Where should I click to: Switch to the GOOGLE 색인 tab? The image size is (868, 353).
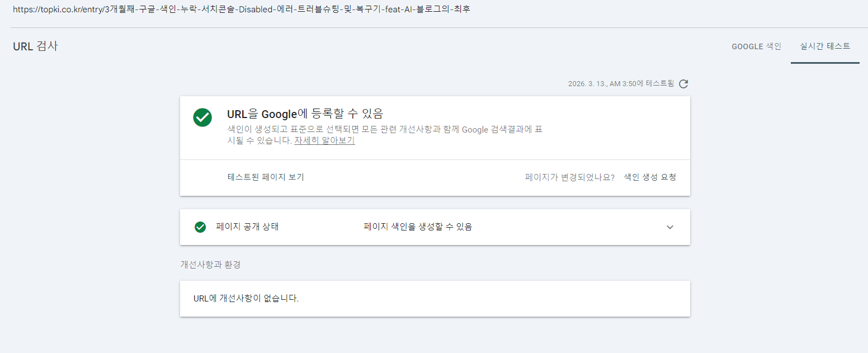click(x=756, y=46)
